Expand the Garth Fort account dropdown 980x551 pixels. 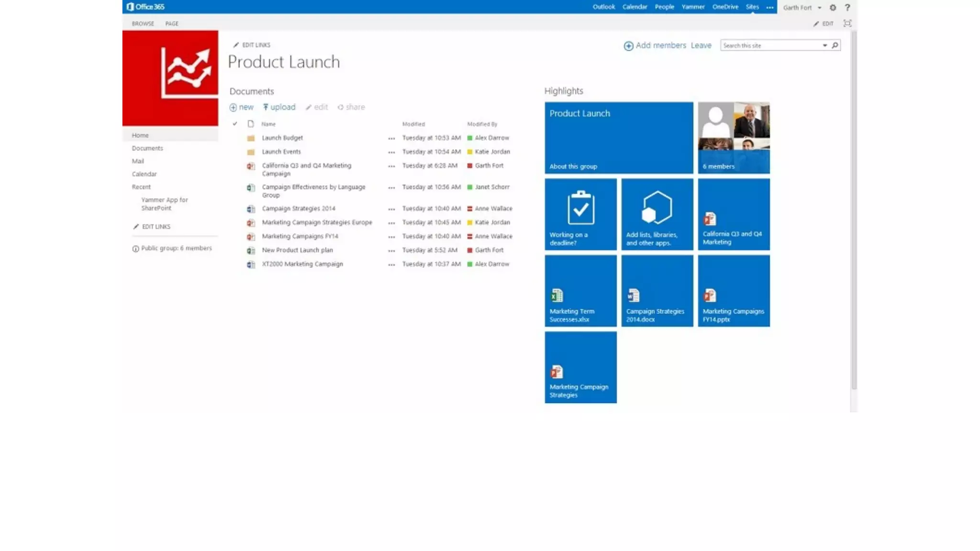pyautogui.click(x=819, y=8)
